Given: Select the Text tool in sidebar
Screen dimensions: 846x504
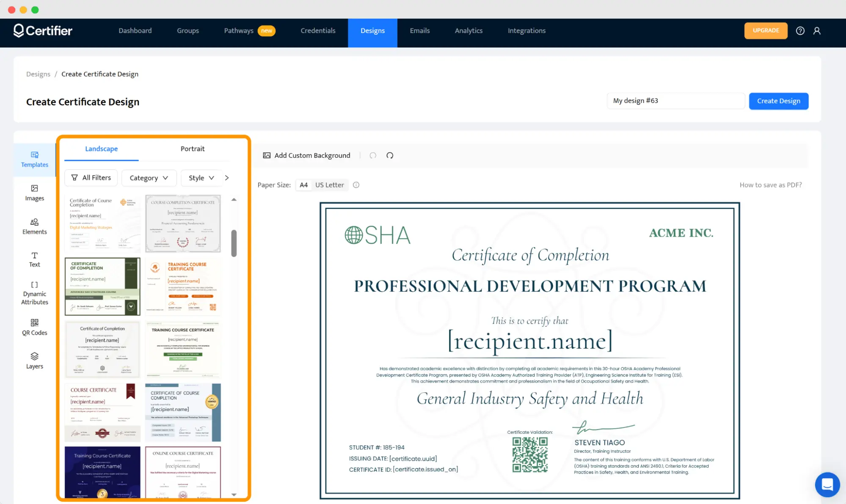Looking at the screenshot, I should (x=35, y=259).
